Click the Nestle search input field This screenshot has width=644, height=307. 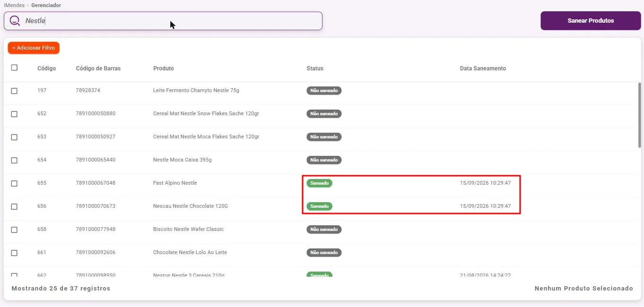point(163,21)
